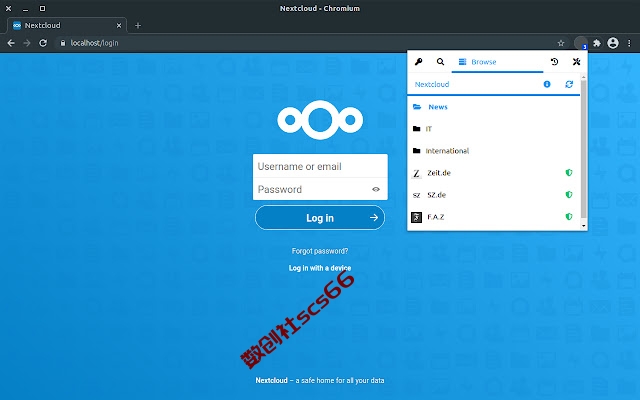Select the SZ.de password entry
This screenshot has height=400, width=640.
pyautogui.click(x=493, y=195)
